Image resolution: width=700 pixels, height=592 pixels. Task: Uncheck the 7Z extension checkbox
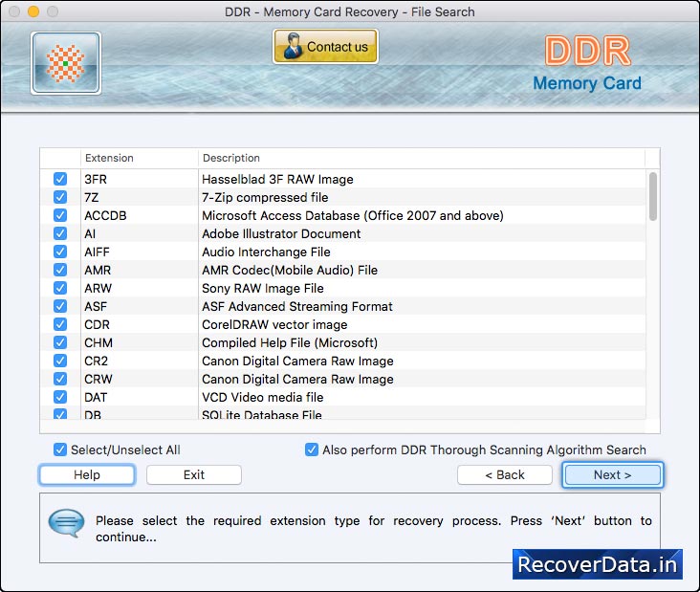point(60,197)
